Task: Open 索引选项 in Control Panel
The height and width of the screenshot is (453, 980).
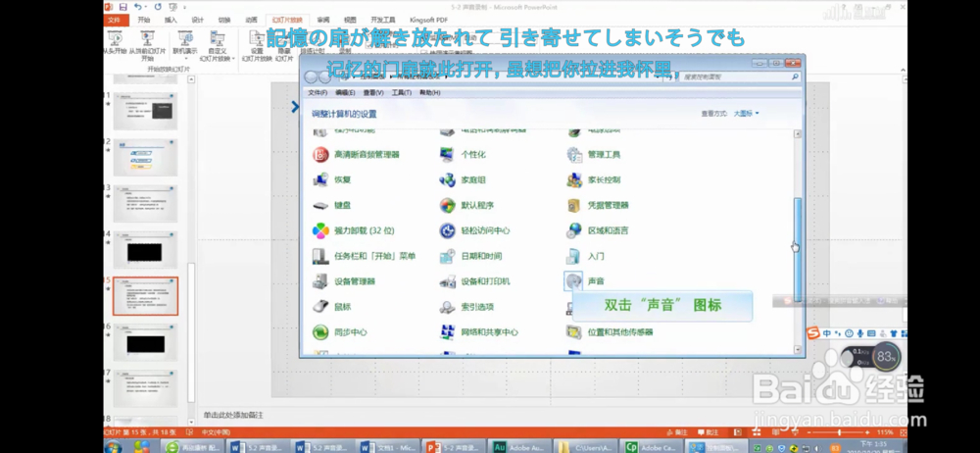Action: (x=466, y=307)
